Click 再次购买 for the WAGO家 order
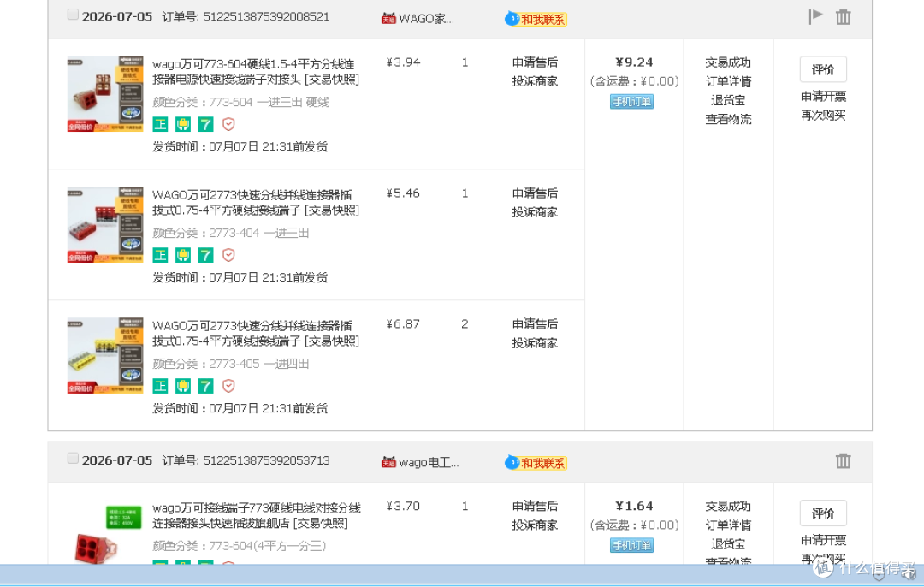This screenshot has width=924, height=587. 823,116
